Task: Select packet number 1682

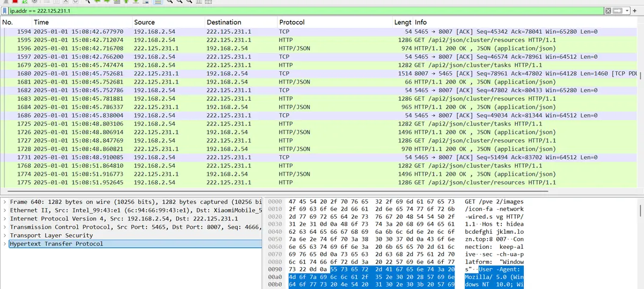Action: click(x=319, y=91)
